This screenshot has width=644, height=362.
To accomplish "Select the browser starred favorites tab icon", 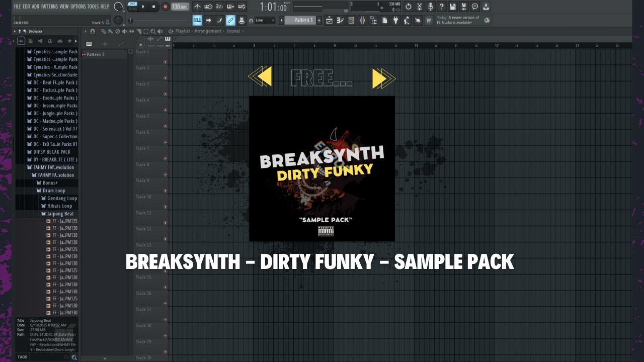I will 69,41.
